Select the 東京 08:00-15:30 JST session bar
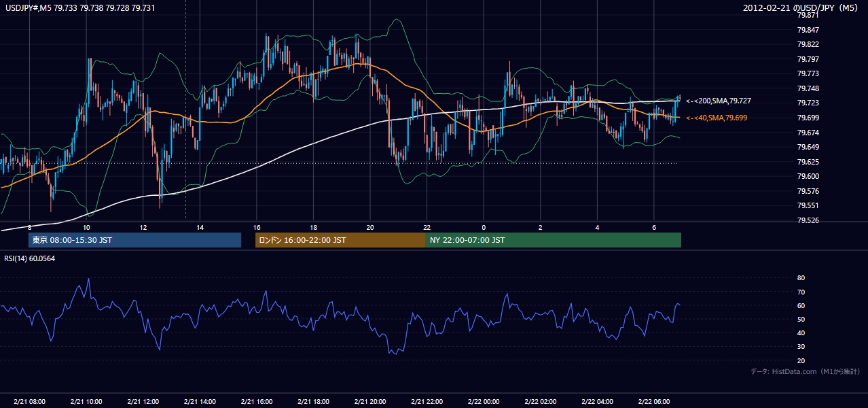The width and height of the screenshot is (868, 408). click(134, 240)
